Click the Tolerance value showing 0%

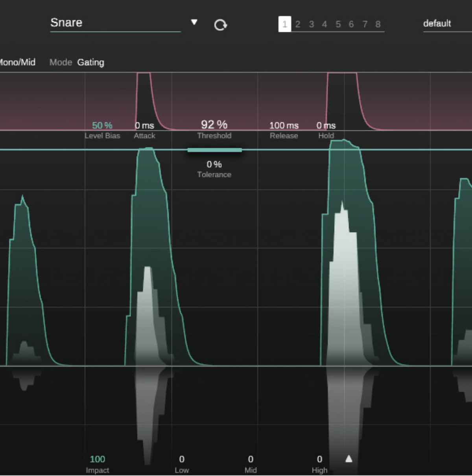[214, 164]
